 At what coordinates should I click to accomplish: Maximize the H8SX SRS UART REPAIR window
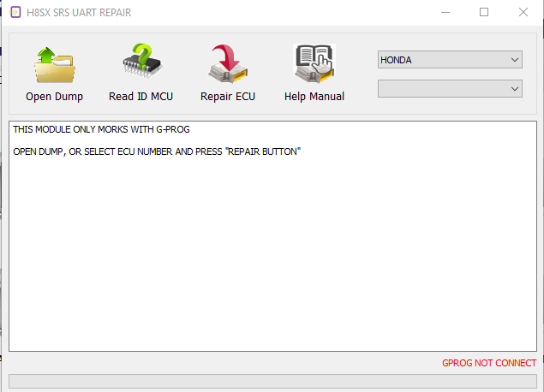click(484, 13)
